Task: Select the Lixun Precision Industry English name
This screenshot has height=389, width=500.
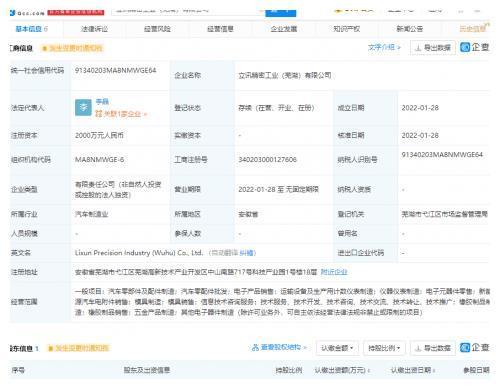Action: pyautogui.click(x=139, y=253)
